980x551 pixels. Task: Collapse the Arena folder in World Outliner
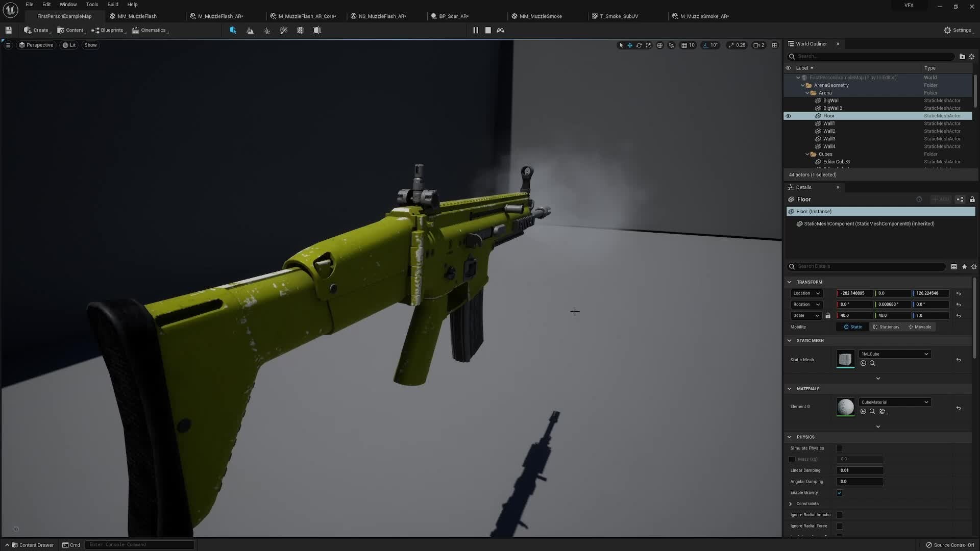tap(809, 93)
